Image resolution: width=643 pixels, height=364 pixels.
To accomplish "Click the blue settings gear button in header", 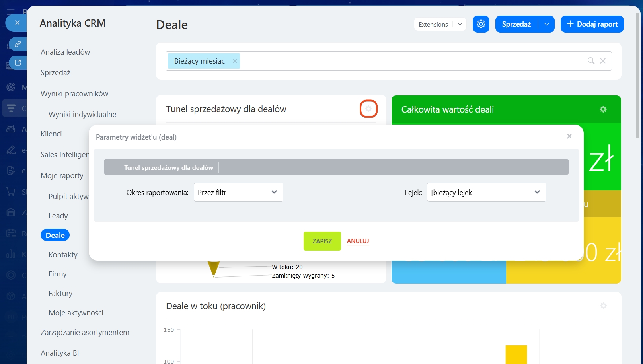I will (481, 24).
